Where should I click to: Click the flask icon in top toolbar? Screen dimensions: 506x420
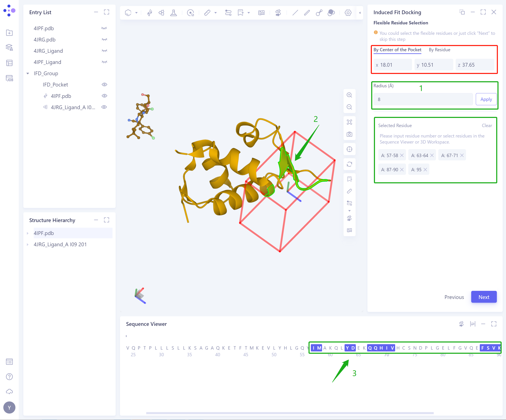(174, 12)
